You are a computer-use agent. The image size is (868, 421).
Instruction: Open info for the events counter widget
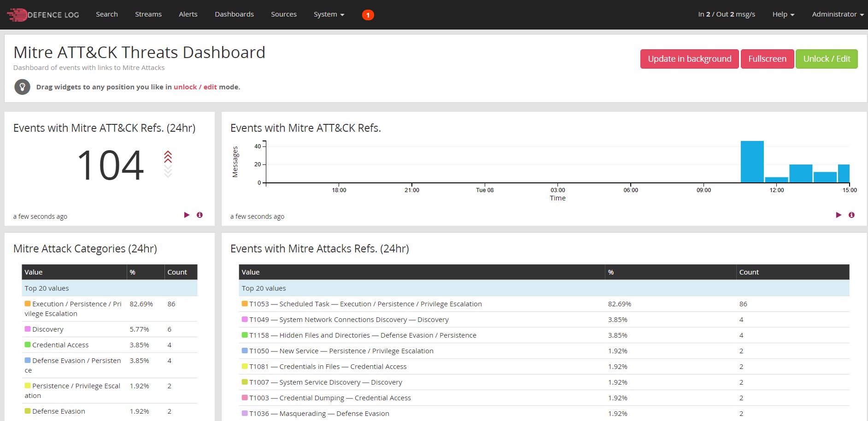tap(199, 215)
